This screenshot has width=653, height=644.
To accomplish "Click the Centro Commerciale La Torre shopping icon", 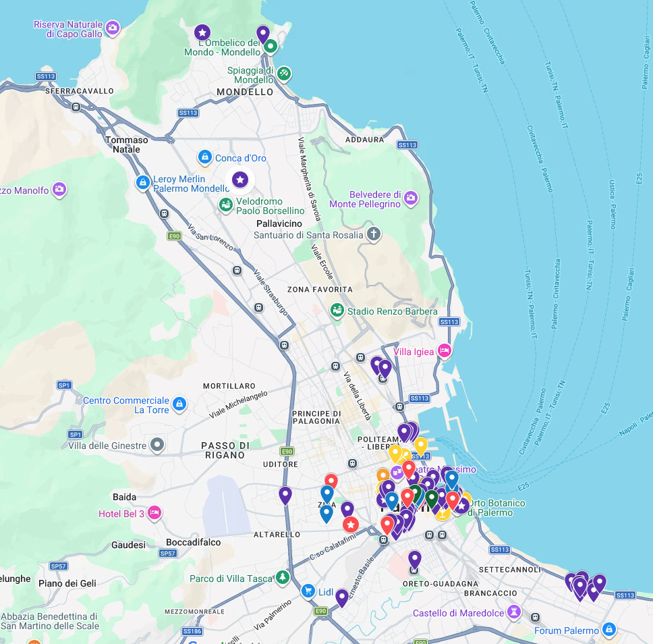I will (179, 404).
